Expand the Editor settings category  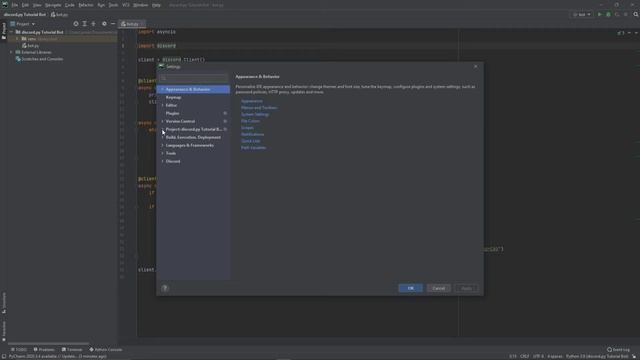162,105
